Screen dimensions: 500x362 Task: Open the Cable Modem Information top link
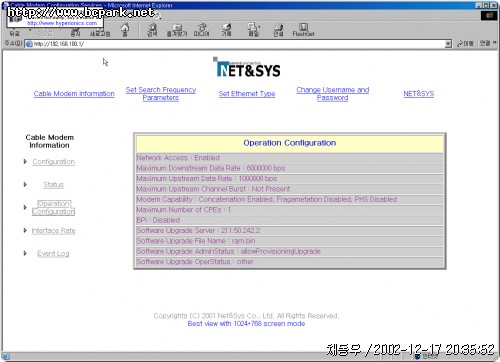coord(74,94)
